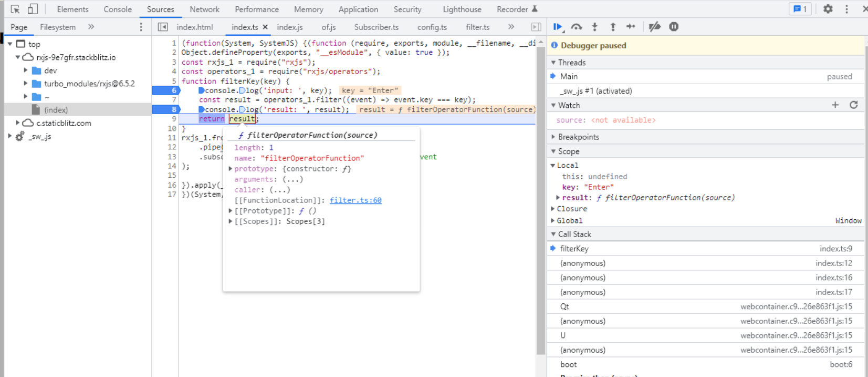Select the Qt call stack frame
868x377 pixels.
click(705, 307)
